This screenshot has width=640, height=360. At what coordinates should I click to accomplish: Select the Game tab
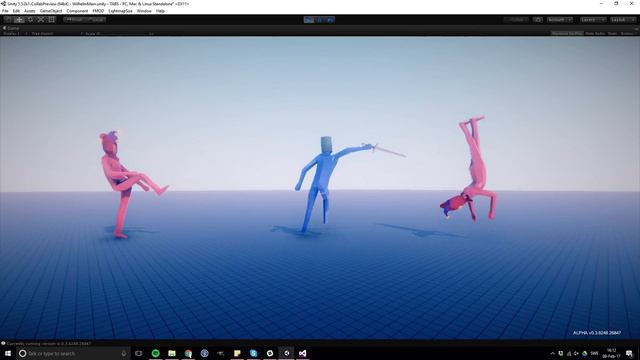click(x=11, y=28)
